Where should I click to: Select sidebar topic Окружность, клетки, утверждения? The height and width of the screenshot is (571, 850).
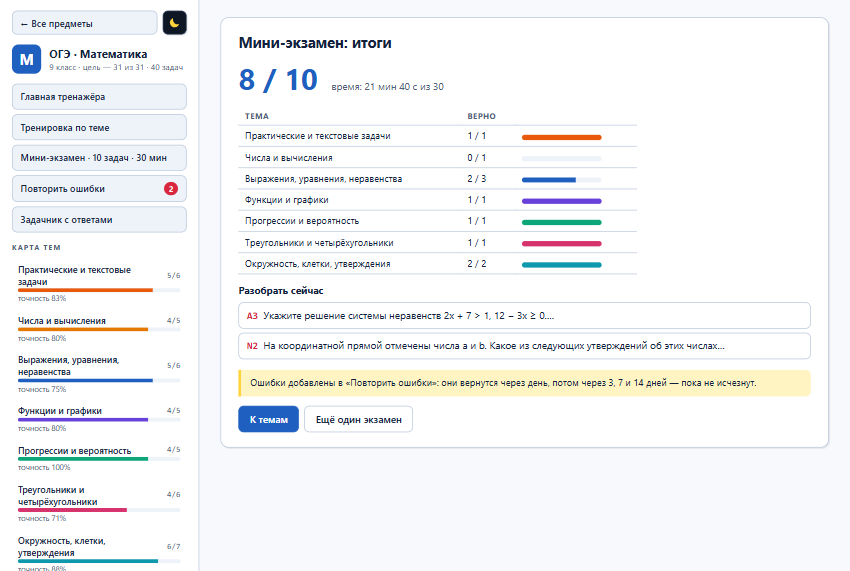coord(99,552)
